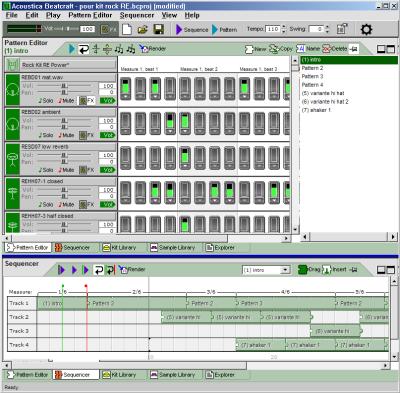Solo the RESD07 low reverb track

[46, 170]
